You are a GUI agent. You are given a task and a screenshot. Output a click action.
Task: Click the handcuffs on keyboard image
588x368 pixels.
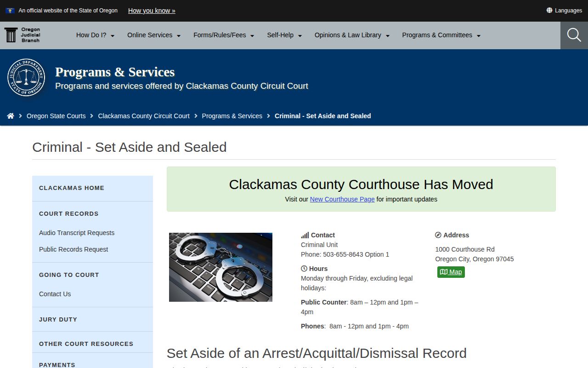(220, 267)
